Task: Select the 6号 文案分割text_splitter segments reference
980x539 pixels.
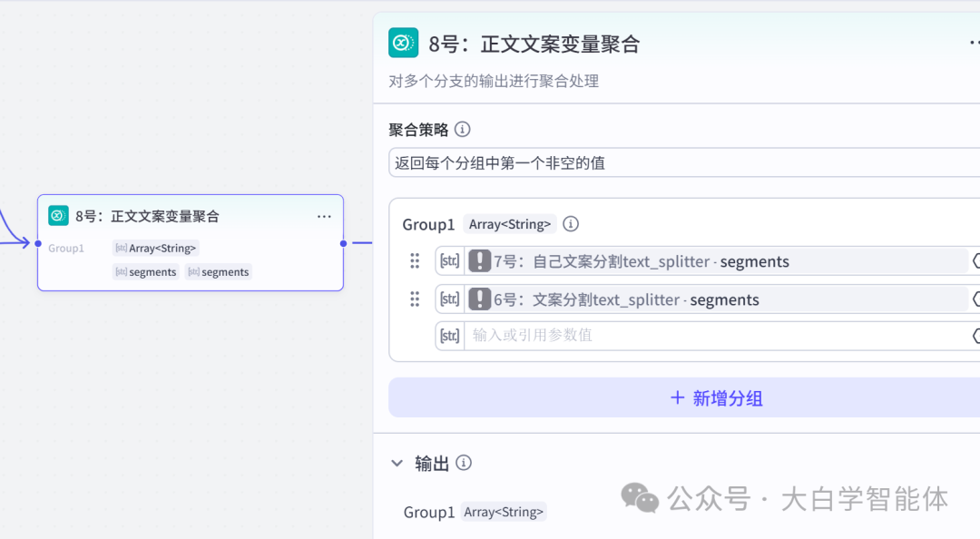Action: [x=717, y=299]
